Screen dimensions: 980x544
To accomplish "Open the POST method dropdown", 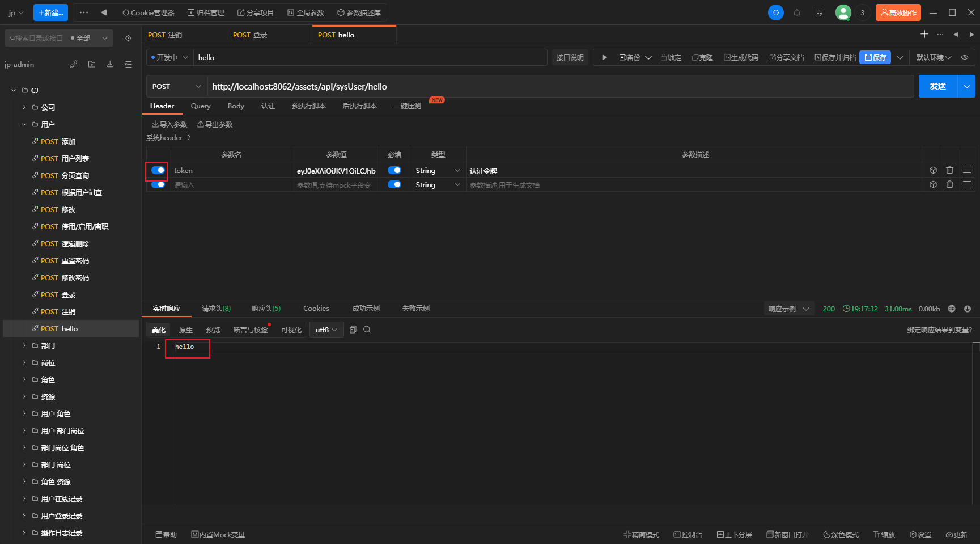I will point(176,86).
